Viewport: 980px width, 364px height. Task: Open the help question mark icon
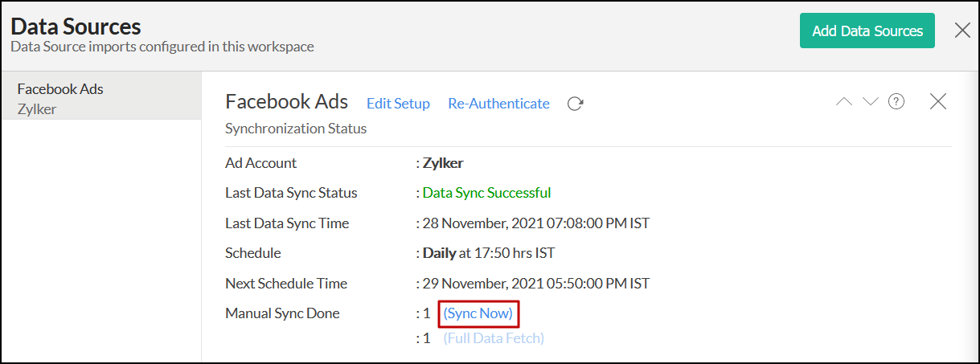pyautogui.click(x=896, y=102)
